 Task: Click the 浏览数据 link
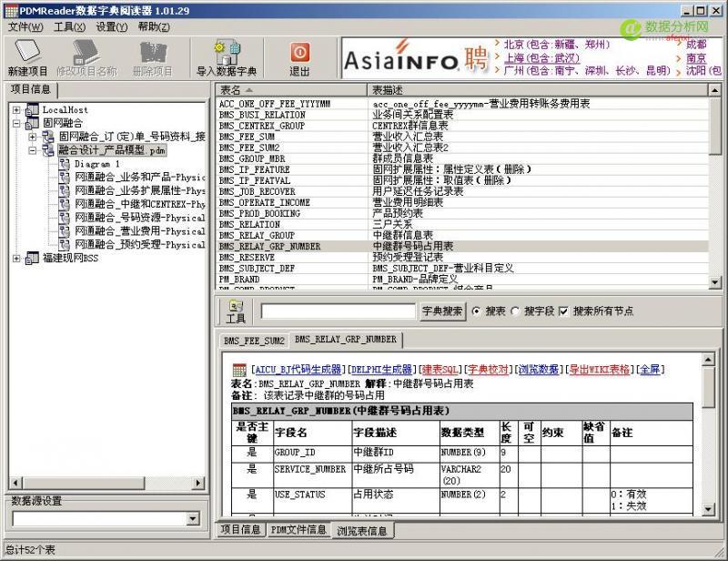[539, 370]
